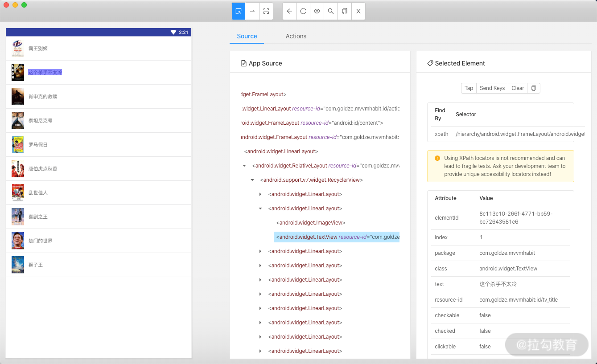
Task: Click the package value com.goldze.mvvmhabit
Action: pos(507,253)
